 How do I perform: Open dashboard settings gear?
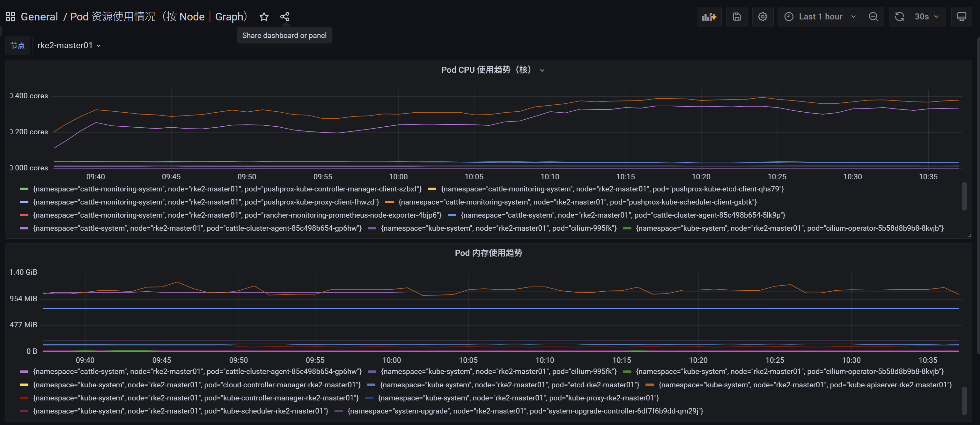(763, 17)
